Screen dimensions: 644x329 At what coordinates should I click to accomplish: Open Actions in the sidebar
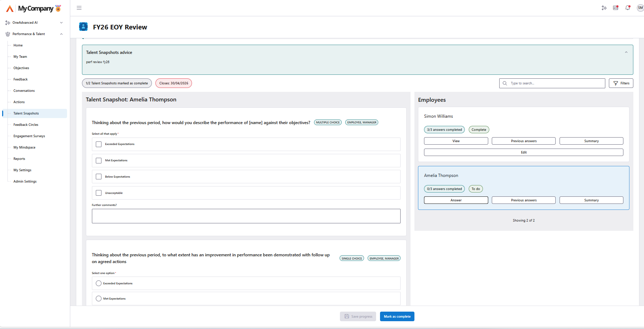click(19, 102)
